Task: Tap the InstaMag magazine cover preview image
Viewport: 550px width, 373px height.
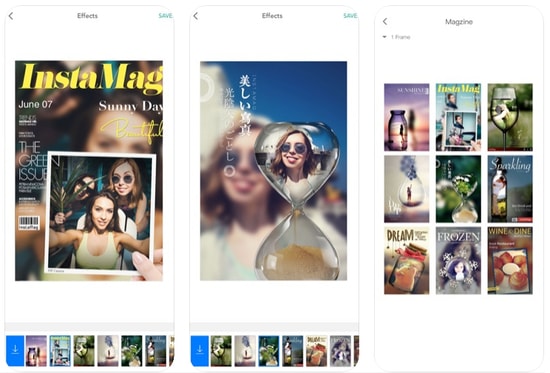Action: click(89, 171)
